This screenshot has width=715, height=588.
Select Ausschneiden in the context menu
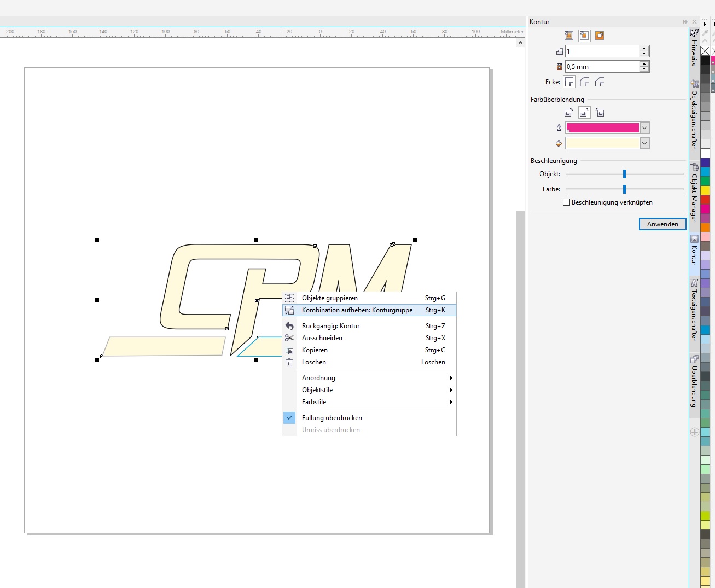369,338
